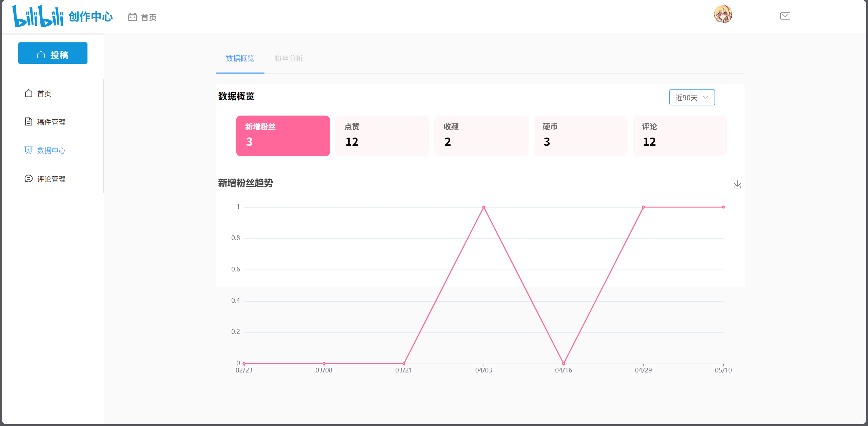This screenshot has height=426, width=868.
Task: Download the fan trend chart
Action: (x=737, y=185)
